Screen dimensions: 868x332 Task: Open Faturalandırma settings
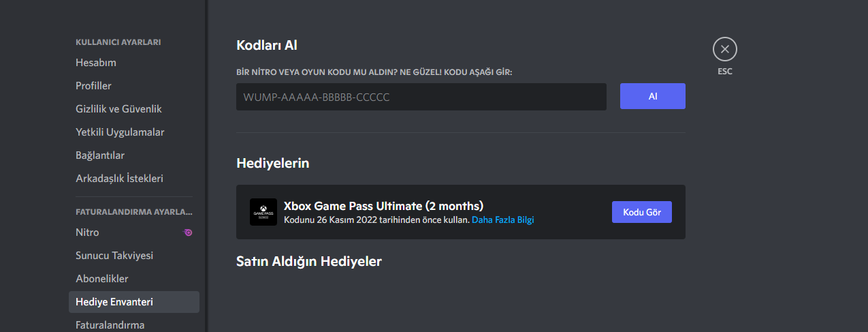point(110,325)
